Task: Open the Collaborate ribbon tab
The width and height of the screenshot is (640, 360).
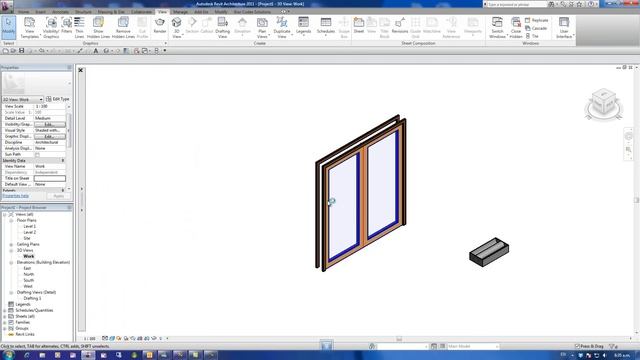Action: tap(141, 12)
